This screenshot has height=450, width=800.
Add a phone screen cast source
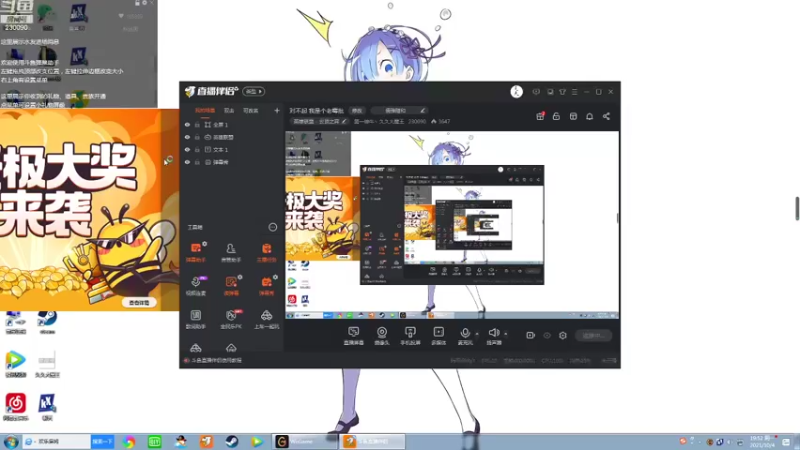point(410,336)
